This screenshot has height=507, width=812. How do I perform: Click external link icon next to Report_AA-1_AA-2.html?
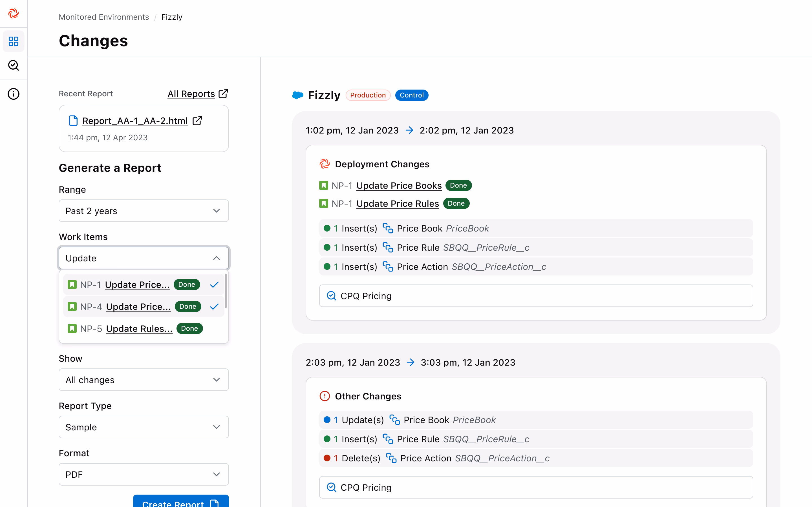(x=197, y=121)
